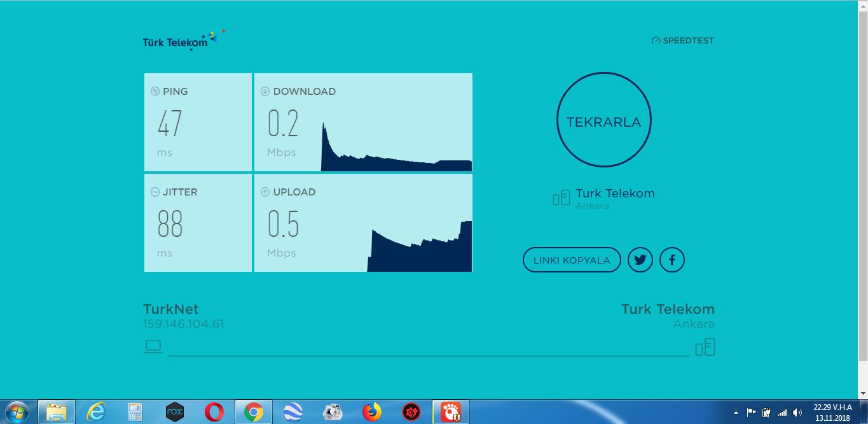Screen dimensions: 868x424
Task: Open the taskbar clock and date
Action: tap(832, 412)
